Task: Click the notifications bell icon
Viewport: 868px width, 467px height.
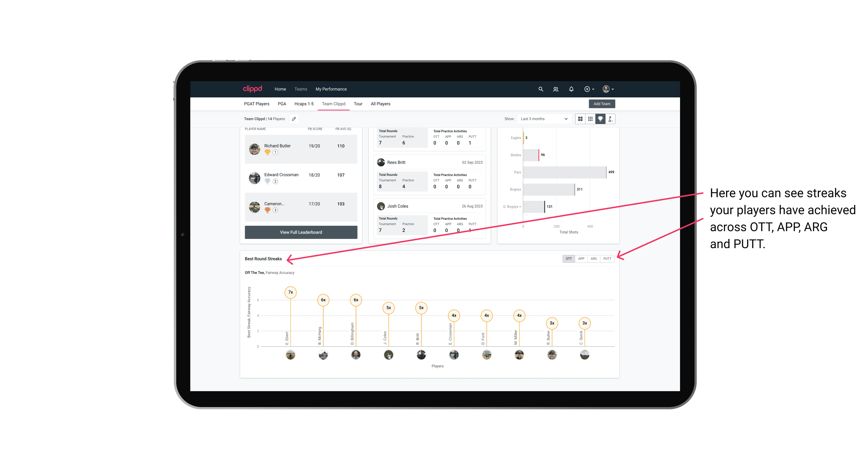Action: pyautogui.click(x=571, y=89)
